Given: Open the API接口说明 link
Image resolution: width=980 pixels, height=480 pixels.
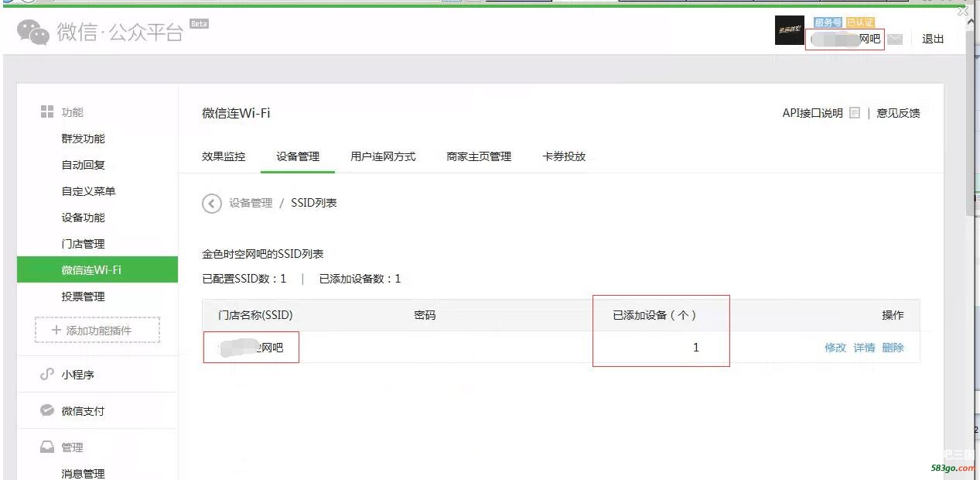Looking at the screenshot, I should (812, 113).
